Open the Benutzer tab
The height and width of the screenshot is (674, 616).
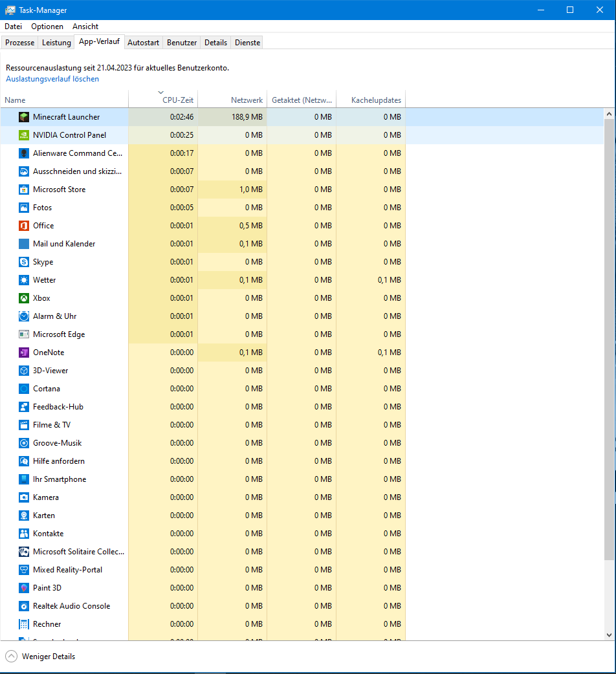click(x=182, y=43)
